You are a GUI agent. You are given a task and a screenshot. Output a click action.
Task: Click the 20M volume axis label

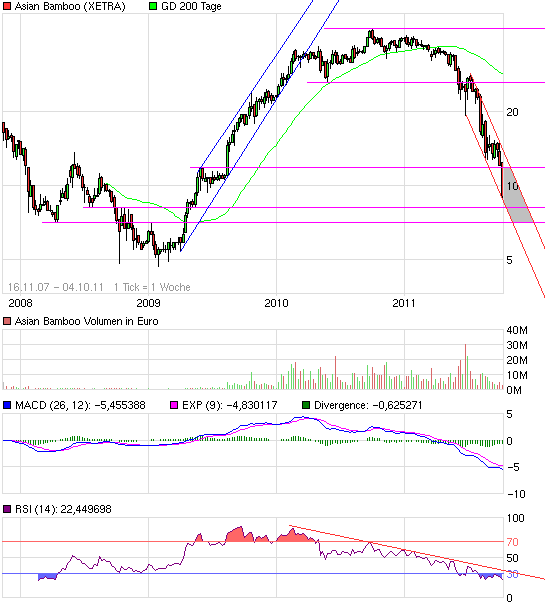click(517, 360)
